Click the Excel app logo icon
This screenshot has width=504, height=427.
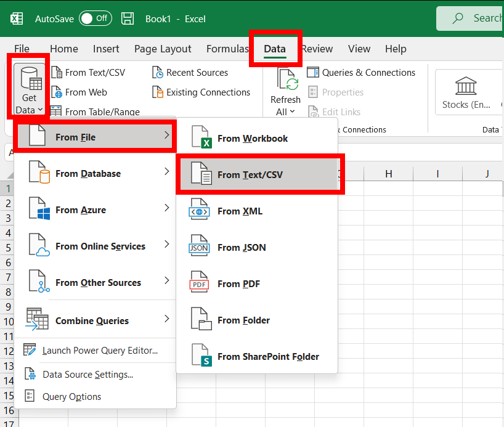point(17,18)
